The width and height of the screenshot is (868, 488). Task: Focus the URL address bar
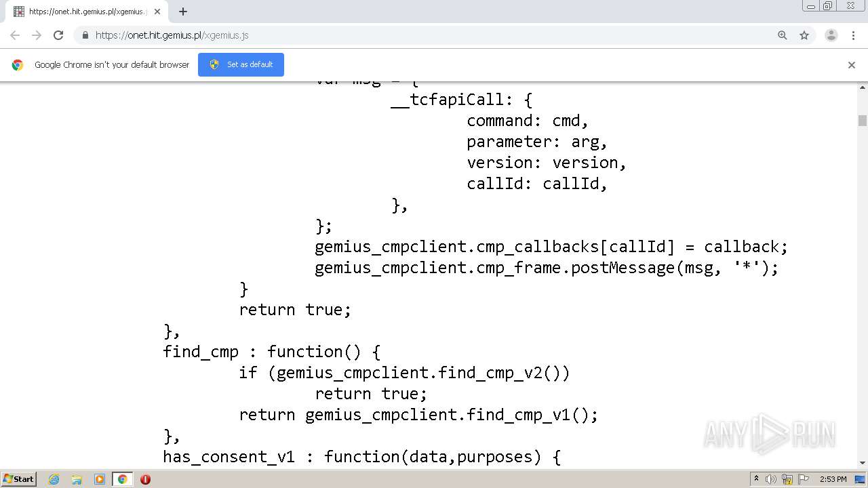click(x=434, y=35)
